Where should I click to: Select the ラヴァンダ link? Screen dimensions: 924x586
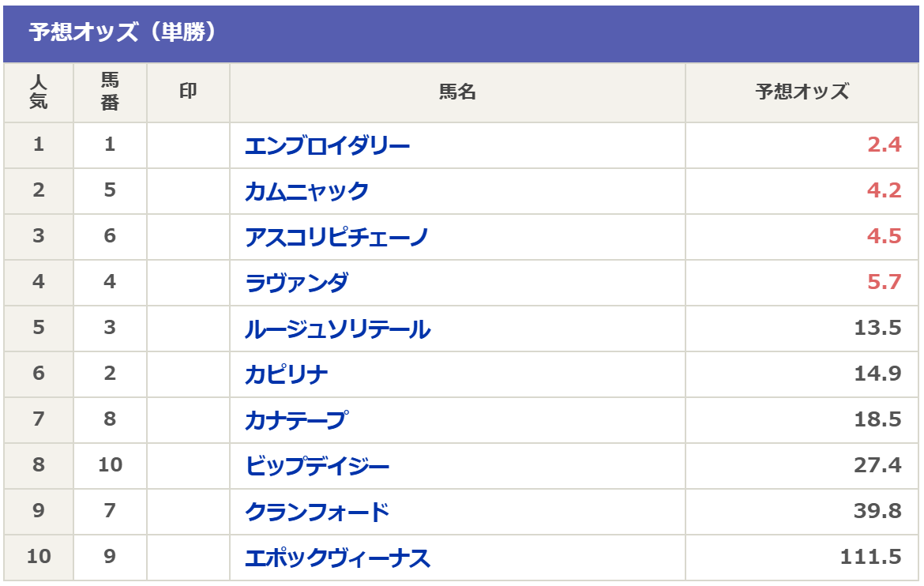pos(296,284)
